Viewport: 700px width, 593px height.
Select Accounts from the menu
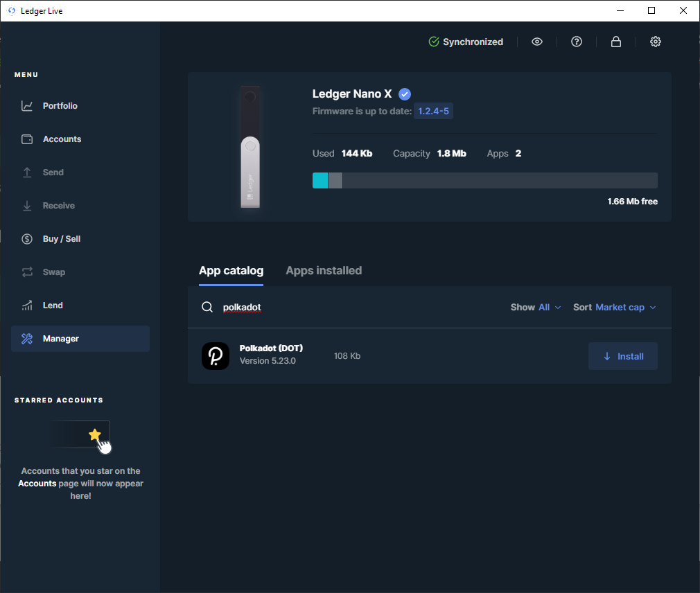tap(80, 139)
